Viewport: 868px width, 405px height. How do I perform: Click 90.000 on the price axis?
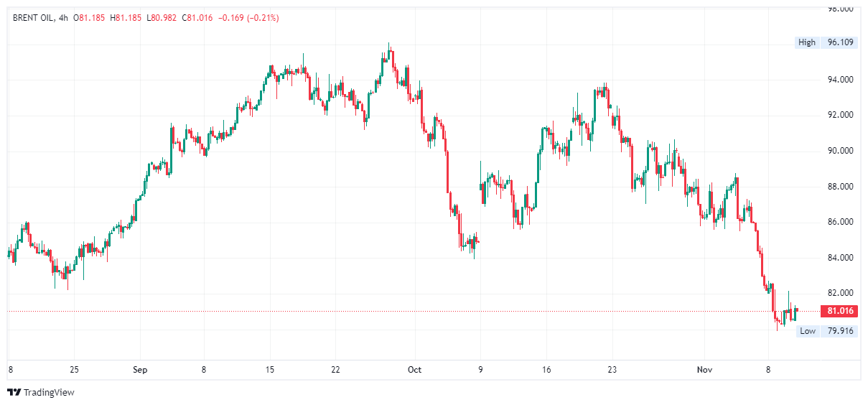click(x=840, y=151)
